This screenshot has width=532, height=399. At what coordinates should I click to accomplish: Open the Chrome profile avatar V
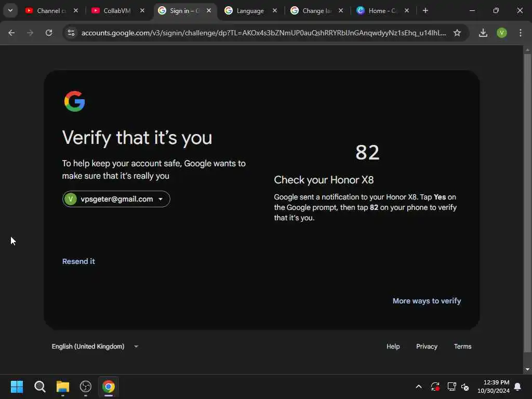click(x=502, y=33)
